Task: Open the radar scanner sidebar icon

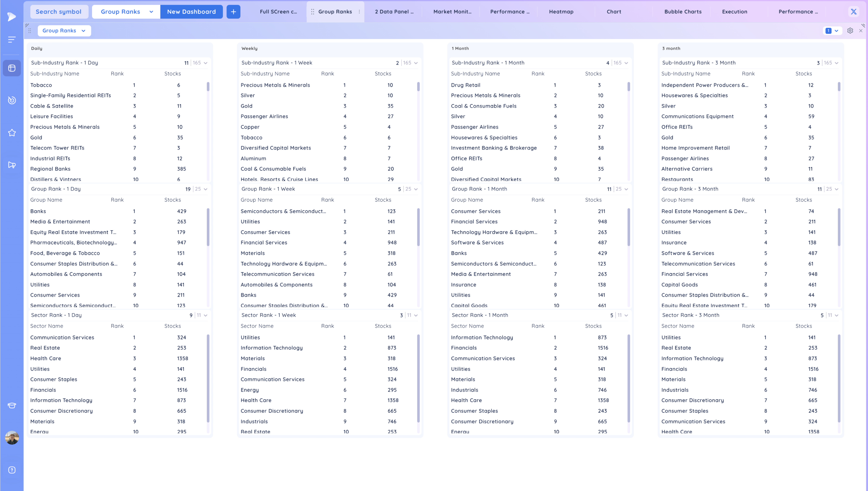Action: pos(12,100)
